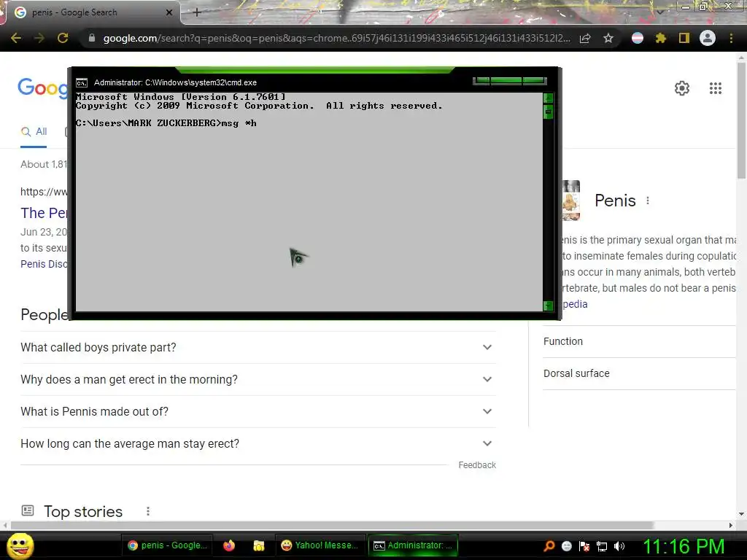Open the file explorer taskbar icon

pos(259,545)
